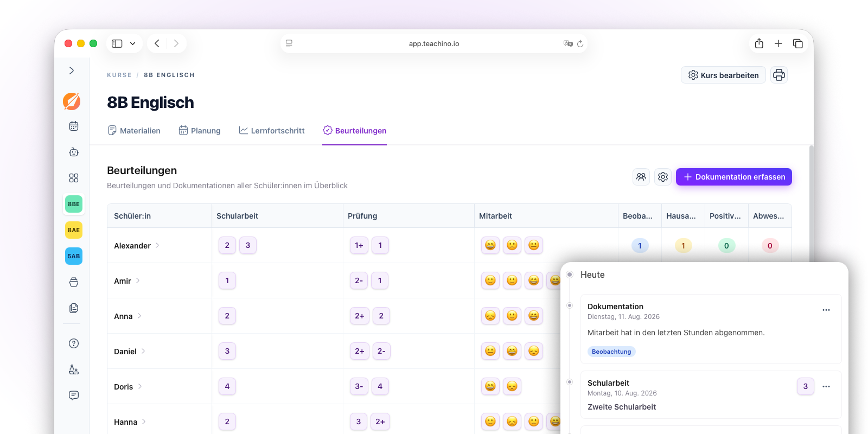Select the 5AB course badge
Screen dimensions: 868x434
coord(74,256)
